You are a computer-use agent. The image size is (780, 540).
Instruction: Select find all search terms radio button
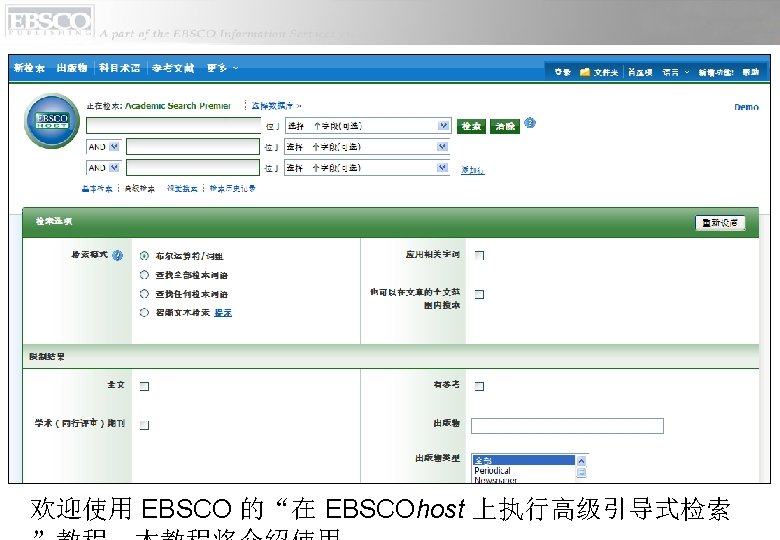[144, 274]
